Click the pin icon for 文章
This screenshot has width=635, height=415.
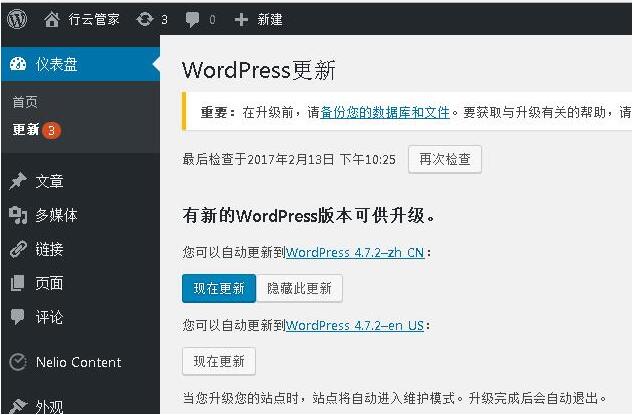click(18, 181)
